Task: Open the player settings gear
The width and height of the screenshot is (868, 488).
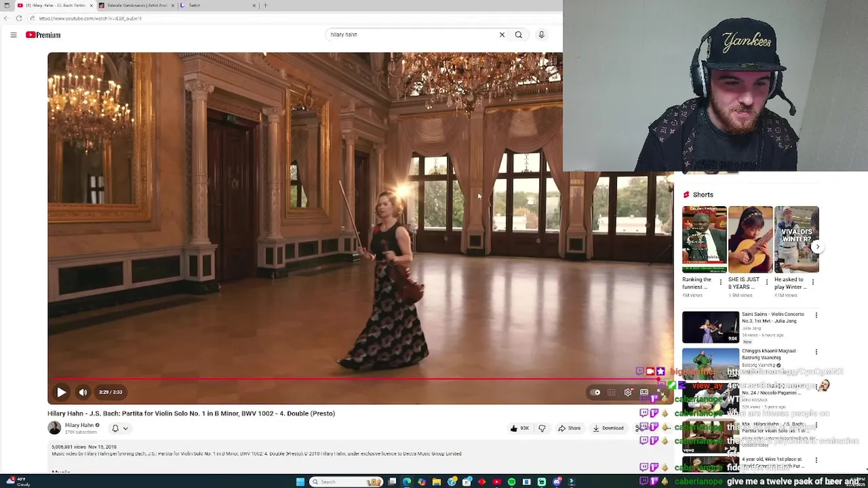Action: click(x=628, y=392)
